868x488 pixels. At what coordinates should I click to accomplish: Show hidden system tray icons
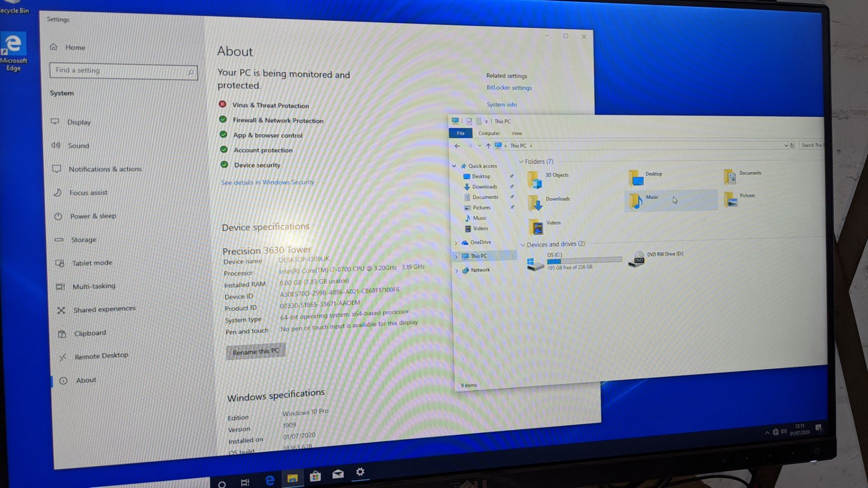[x=767, y=433]
